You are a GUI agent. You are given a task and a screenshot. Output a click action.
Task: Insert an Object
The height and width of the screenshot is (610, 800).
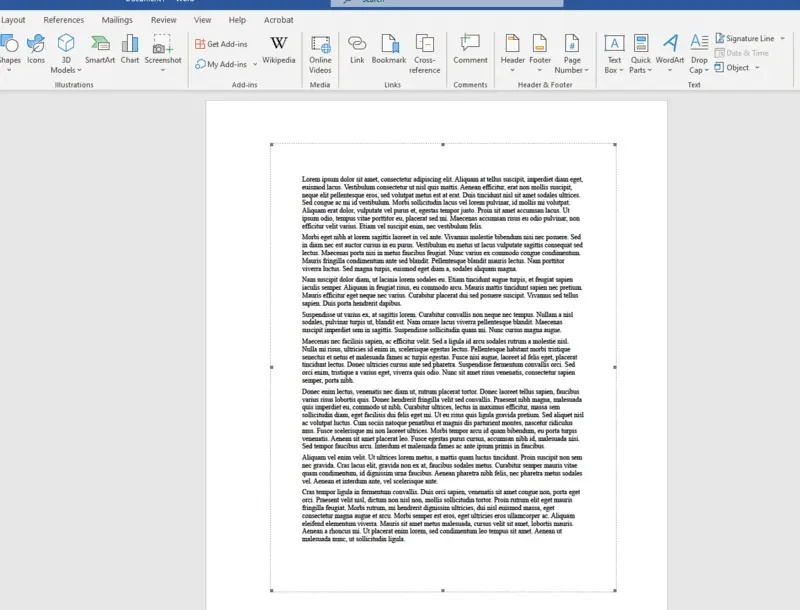click(x=732, y=67)
